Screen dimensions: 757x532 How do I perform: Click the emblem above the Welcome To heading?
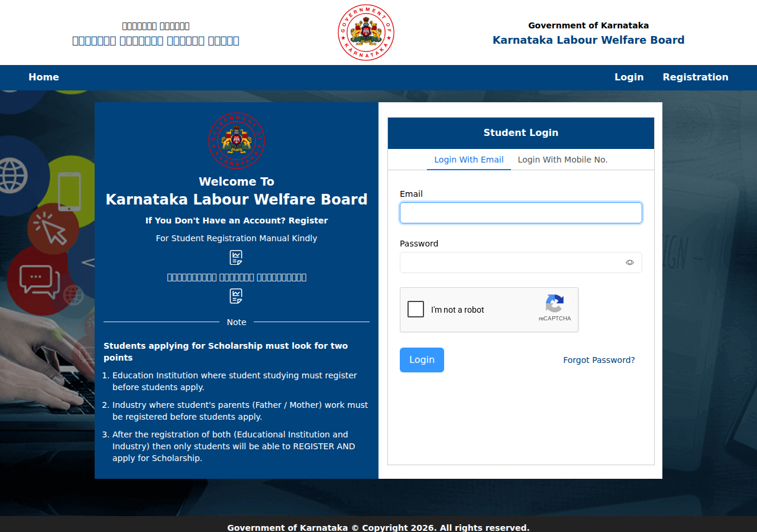pyautogui.click(x=237, y=141)
